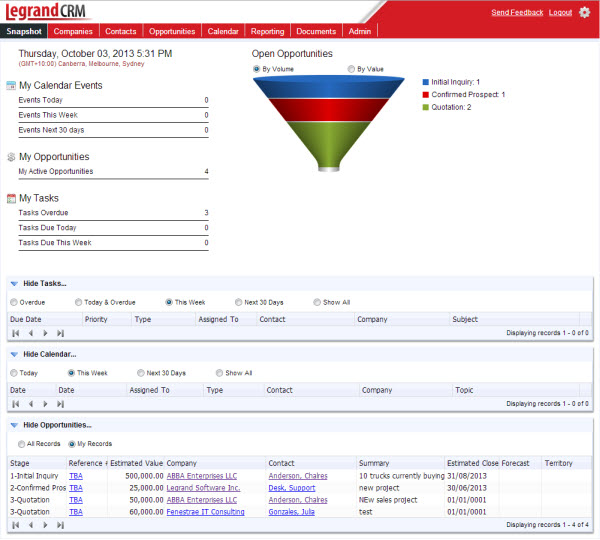The width and height of the screenshot is (600, 540).
Task: Go to next page in Opportunities grid
Action: point(45,525)
